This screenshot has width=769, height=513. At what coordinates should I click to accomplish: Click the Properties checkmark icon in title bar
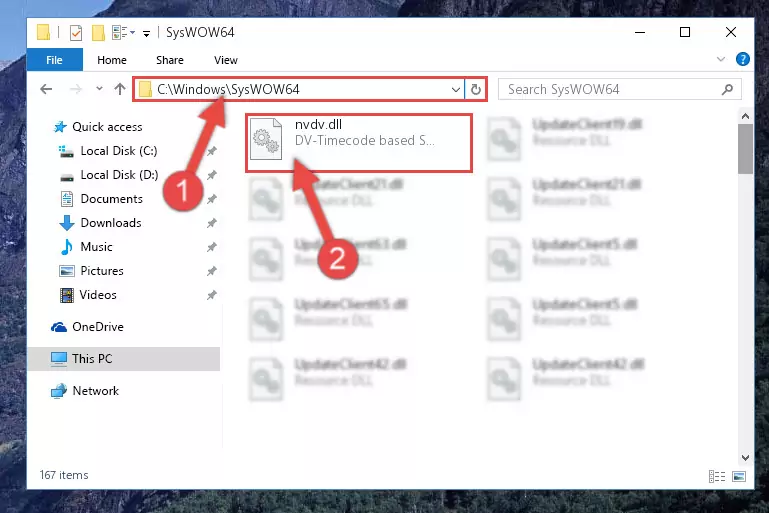point(76,33)
